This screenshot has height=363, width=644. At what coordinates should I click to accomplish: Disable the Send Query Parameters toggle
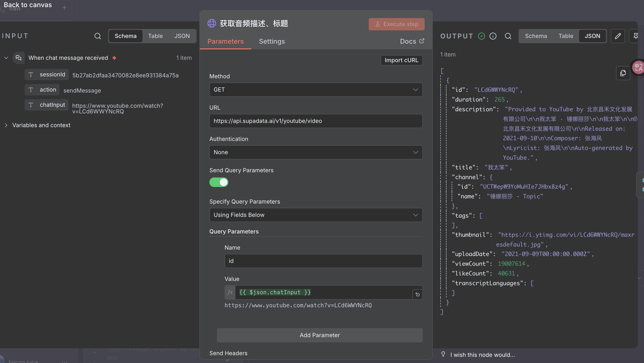click(x=219, y=182)
